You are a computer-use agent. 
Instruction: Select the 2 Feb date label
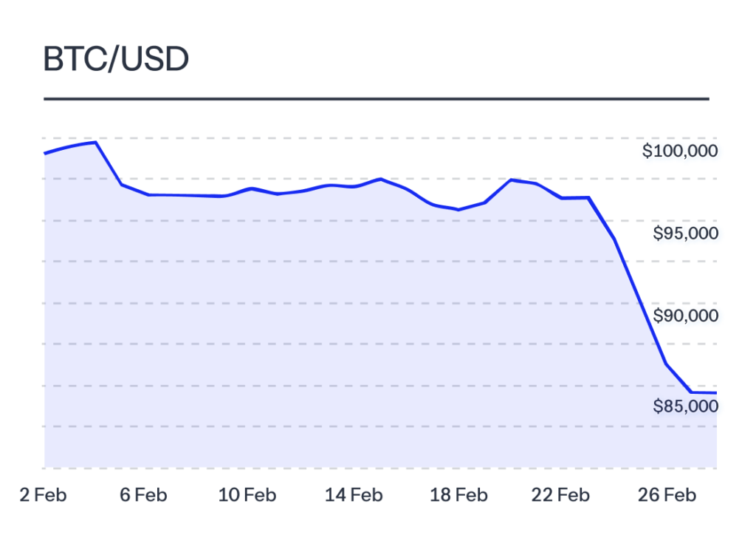coord(43,494)
